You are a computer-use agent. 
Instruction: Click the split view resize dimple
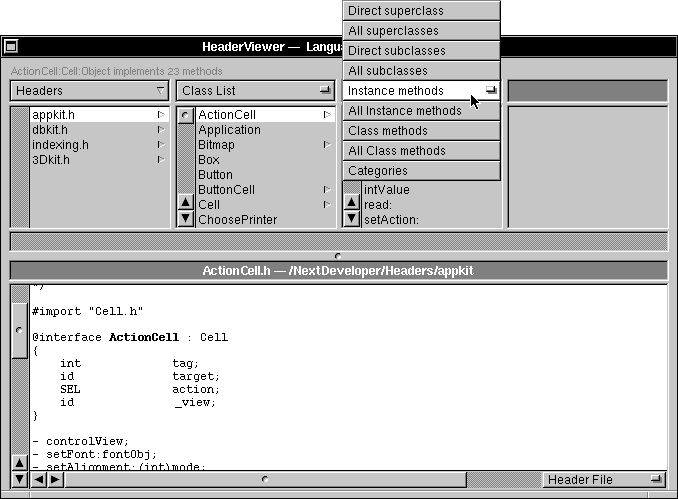pos(338,256)
